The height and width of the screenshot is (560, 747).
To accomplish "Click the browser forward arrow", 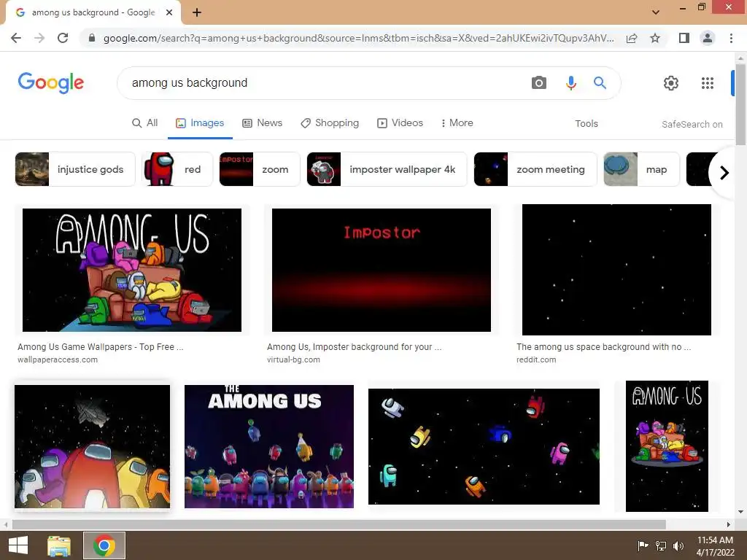I will click(39, 38).
